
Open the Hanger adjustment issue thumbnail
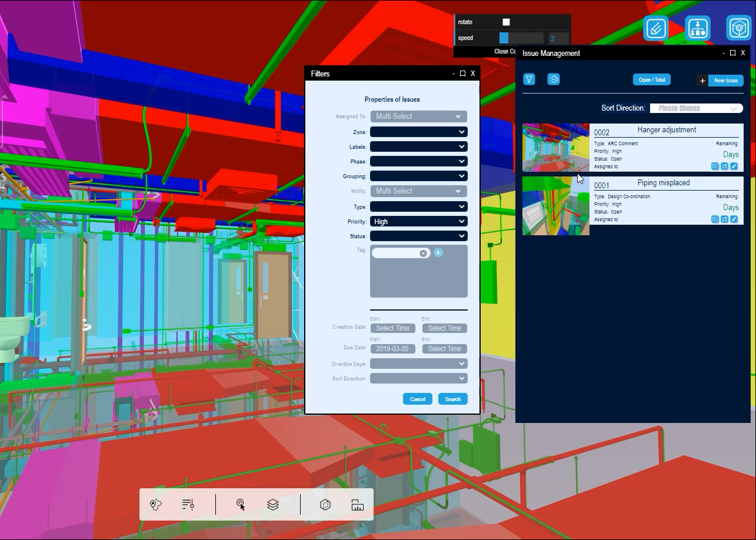[x=555, y=148]
